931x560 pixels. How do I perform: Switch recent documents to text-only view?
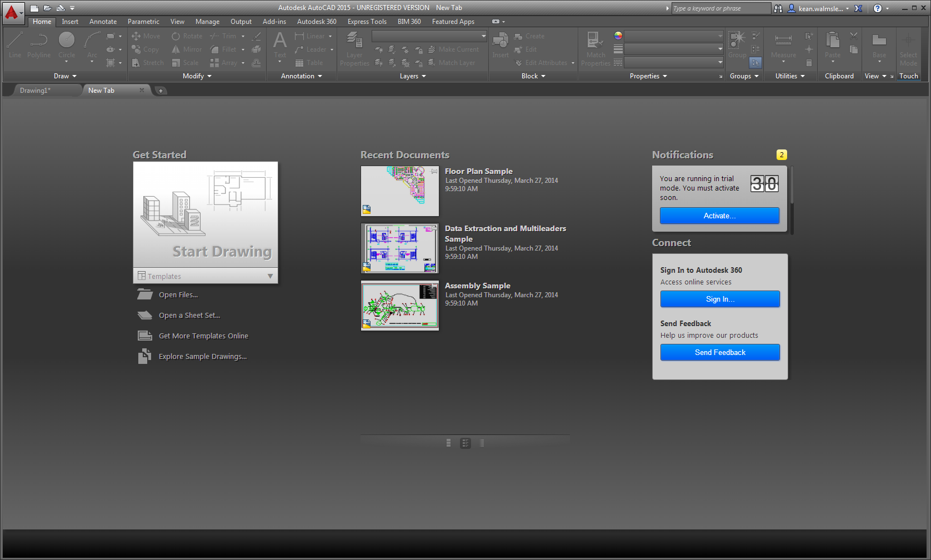482,443
